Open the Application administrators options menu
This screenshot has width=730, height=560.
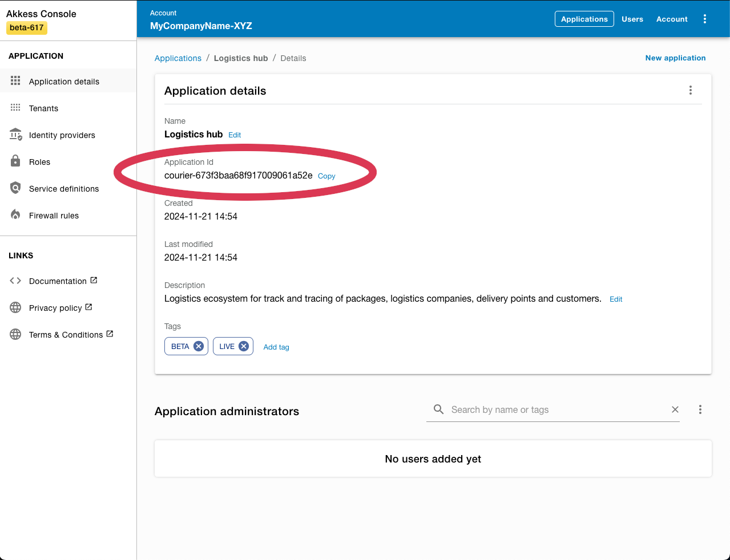click(700, 409)
